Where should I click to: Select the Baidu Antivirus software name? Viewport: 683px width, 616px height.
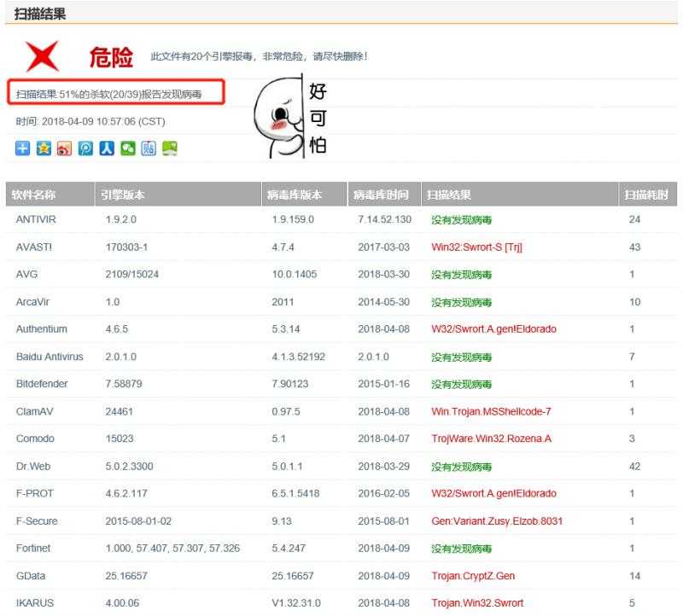50,357
